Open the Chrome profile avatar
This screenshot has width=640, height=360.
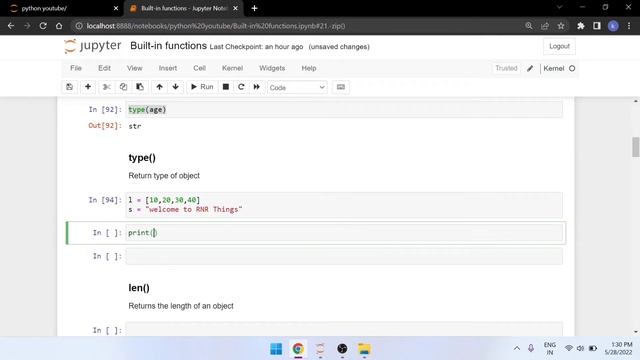click(x=613, y=26)
